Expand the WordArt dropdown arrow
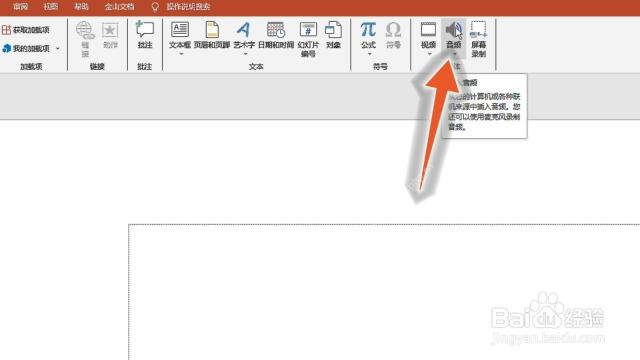 pos(245,54)
